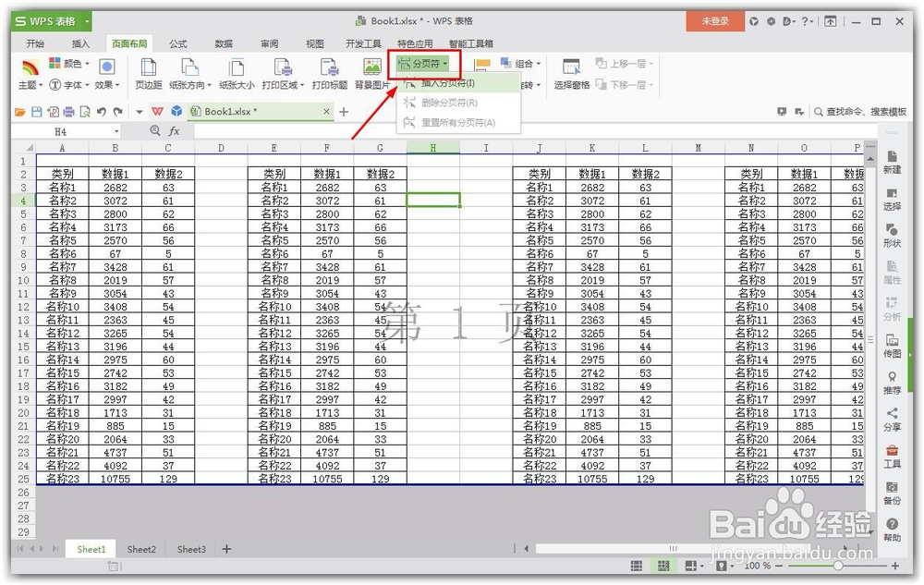Screen dimensions: 924x585
Task: Click the 背景图片 background picture icon
Action: [371, 67]
